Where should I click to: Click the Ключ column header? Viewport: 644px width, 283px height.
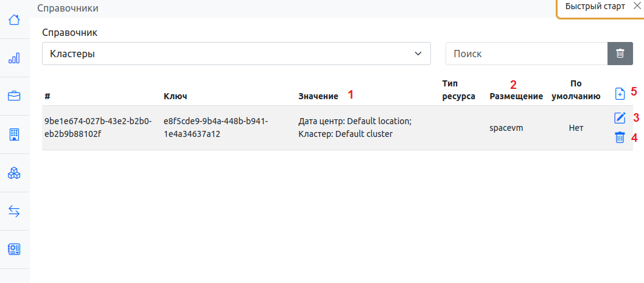[x=175, y=96]
